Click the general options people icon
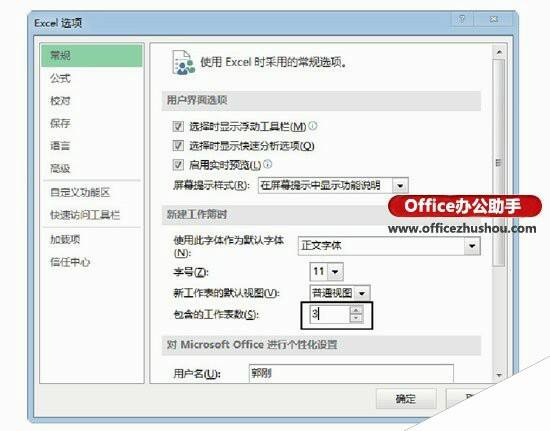550x431 pixels. (x=183, y=63)
